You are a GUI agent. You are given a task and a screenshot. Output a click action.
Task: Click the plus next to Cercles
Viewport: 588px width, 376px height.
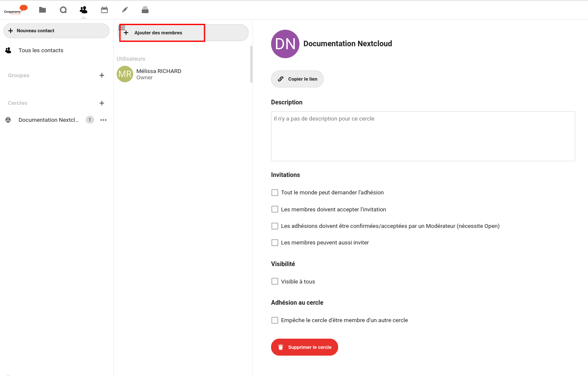[x=102, y=103]
